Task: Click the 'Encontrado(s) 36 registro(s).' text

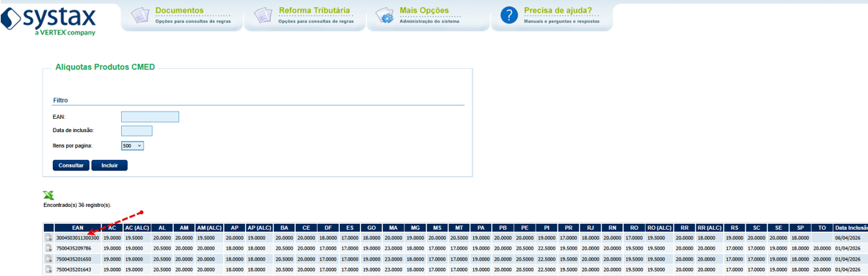Action: pyautogui.click(x=78, y=205)
